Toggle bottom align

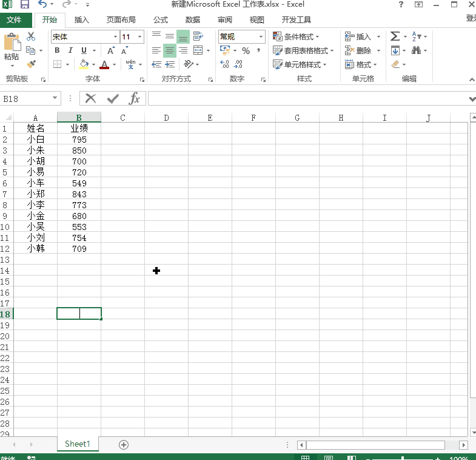click(x=183, y=36)
